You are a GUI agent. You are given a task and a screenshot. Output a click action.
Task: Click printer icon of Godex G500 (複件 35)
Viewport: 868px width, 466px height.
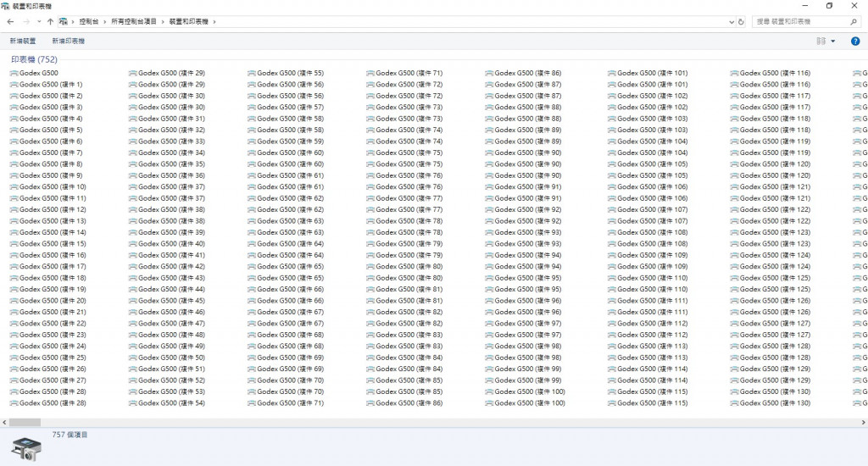133,164
